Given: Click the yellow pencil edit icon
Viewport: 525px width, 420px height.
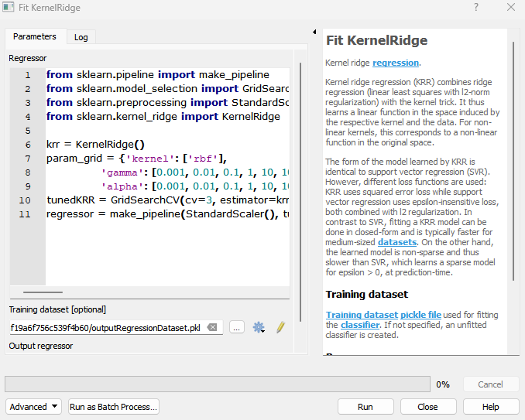Looking at the screenshot, I should point(280,327).
